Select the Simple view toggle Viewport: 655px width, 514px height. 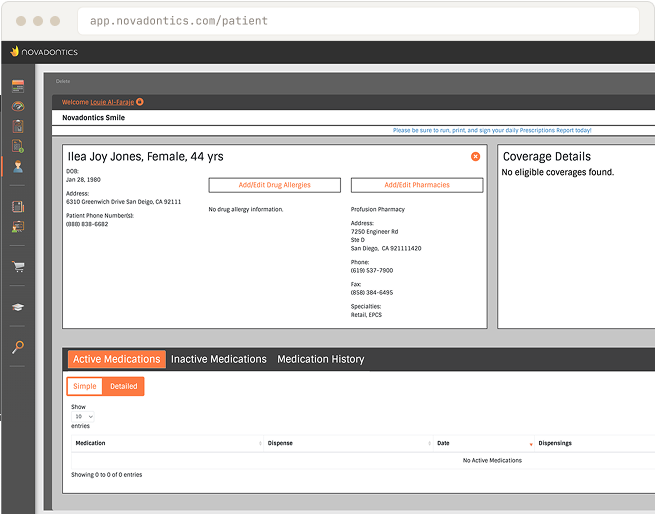(85, 386)
